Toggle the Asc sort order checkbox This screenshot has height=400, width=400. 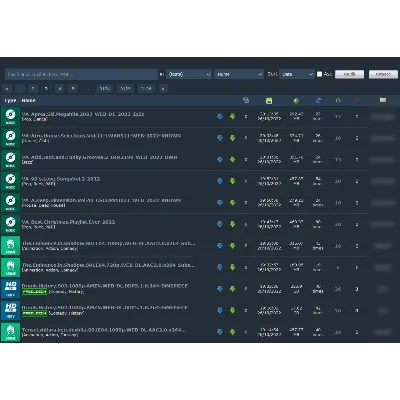point(319,74)
